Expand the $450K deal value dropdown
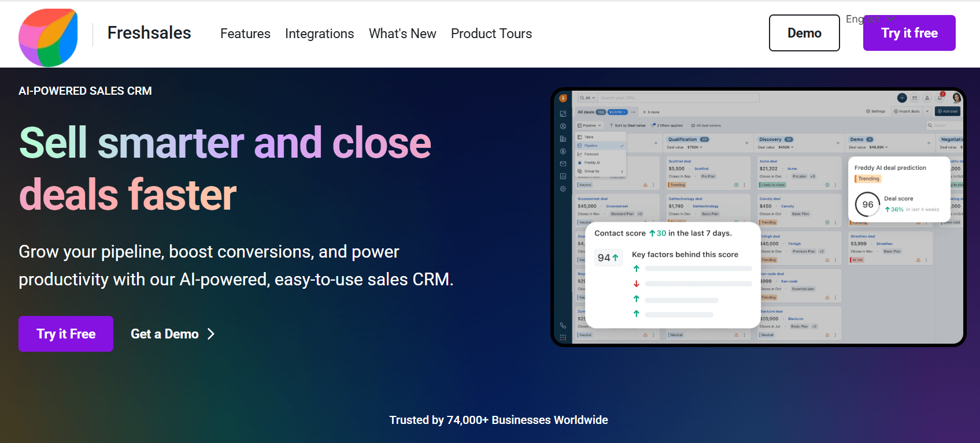Screen dimensions: 980x443 click(786, 147)
